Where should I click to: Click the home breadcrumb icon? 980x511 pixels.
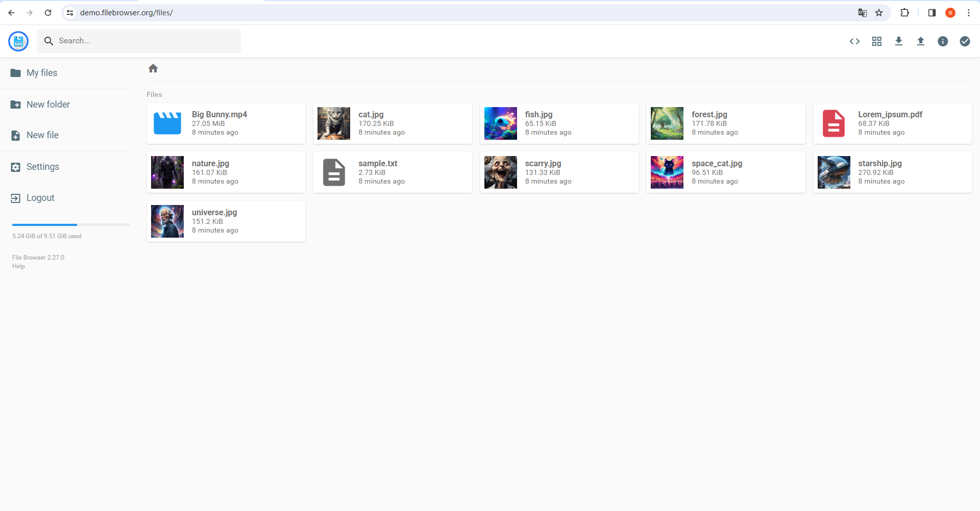coord(153,68)
